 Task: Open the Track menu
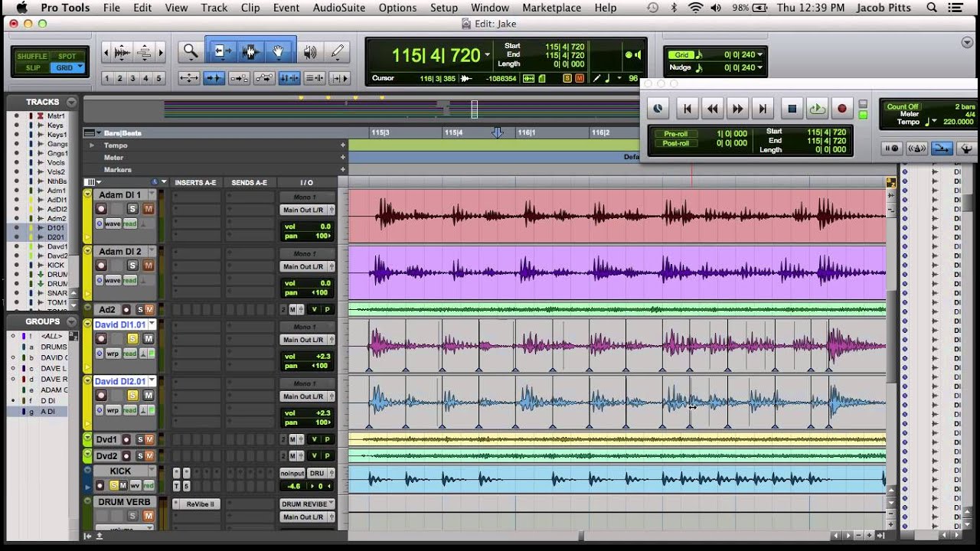[x=214, y=8]
